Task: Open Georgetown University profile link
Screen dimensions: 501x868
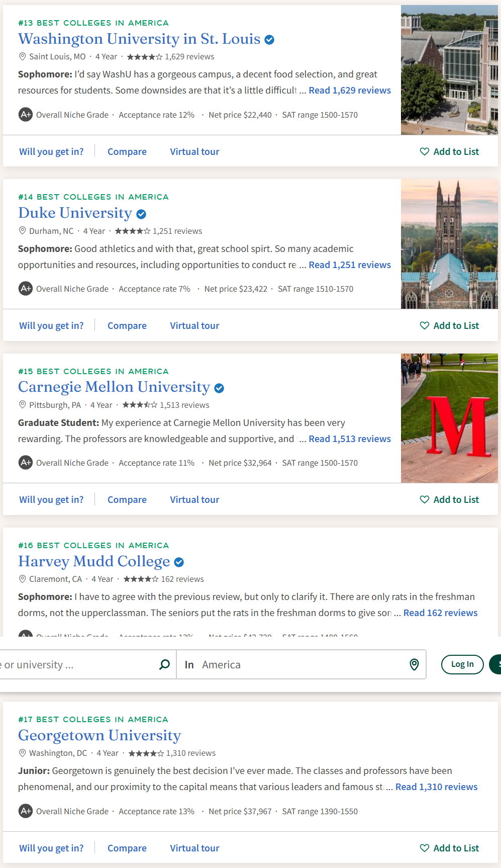Action: pyautogui.click(x=99, y=735)
